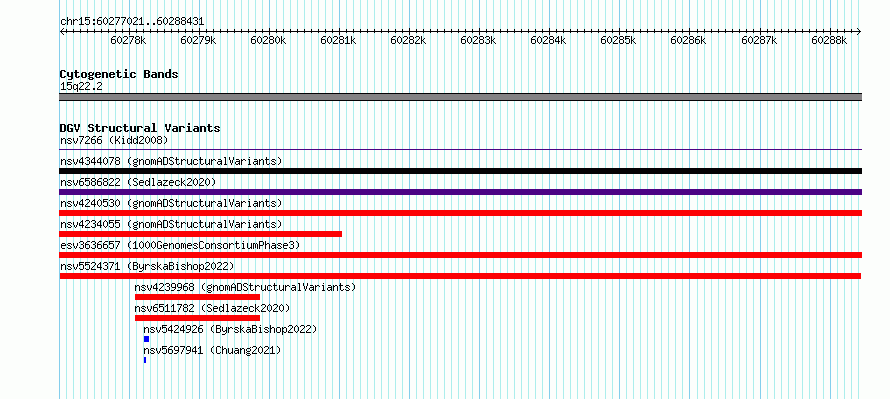Select the esv3636657 red variant bar
Screen dimensions: 890x399
coord(460,255)
